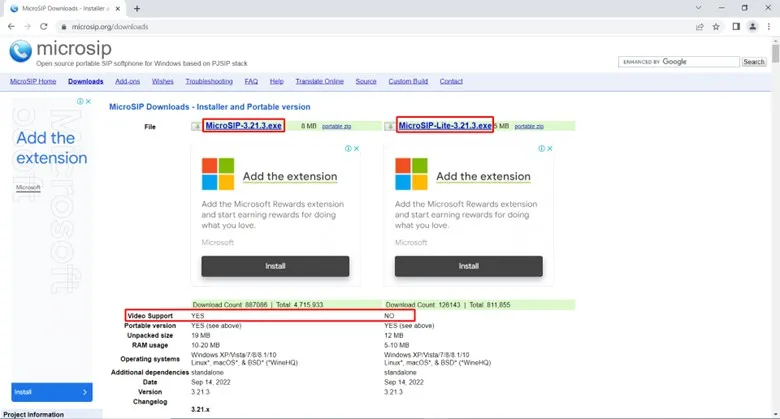Open the Add-ons menu link
Viewport: 780px width, 419px height.
(x=127, y=81)
